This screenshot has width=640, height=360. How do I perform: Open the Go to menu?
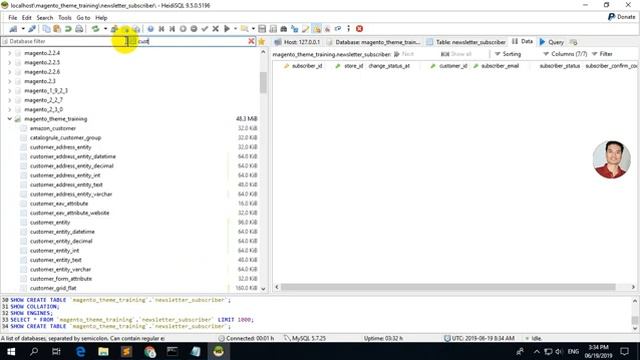[83, 18]
